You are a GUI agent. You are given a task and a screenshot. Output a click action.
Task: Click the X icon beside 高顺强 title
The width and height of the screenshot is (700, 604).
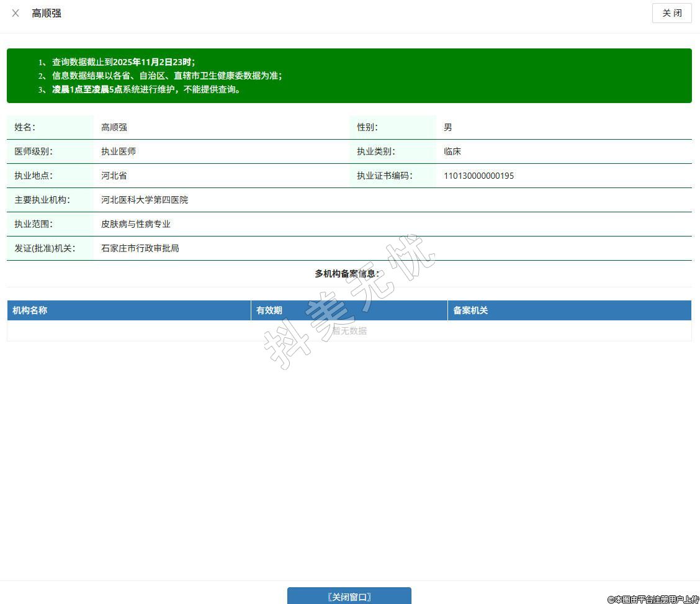[x=16, y=13]
